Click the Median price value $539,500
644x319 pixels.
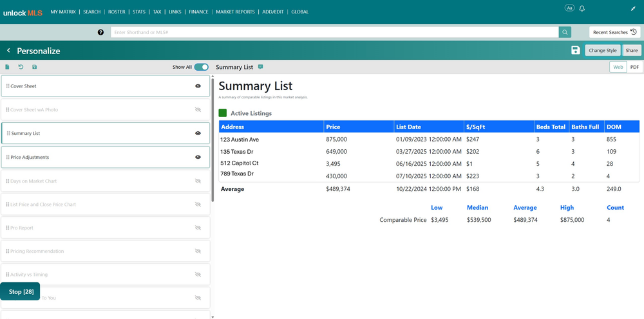[478, 220]
